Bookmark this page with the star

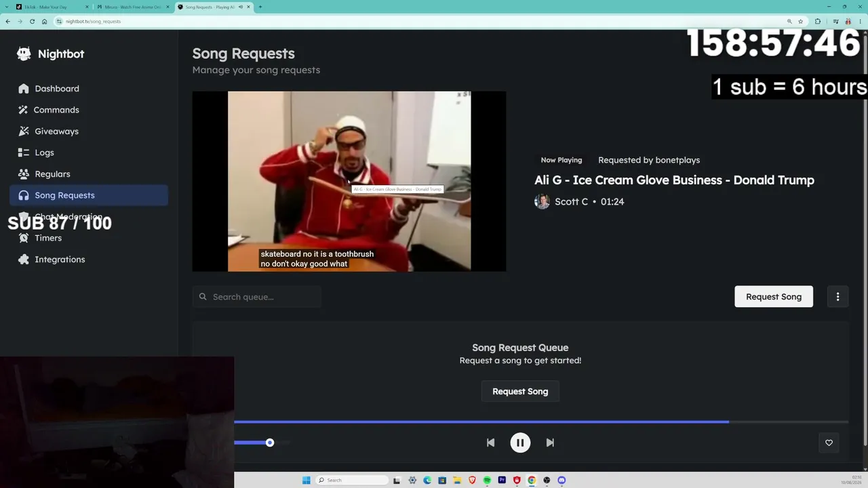click(x=800, y=21)
